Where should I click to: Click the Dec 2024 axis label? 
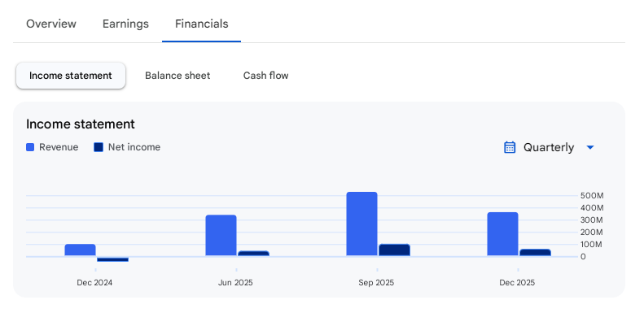click(94, 283)
